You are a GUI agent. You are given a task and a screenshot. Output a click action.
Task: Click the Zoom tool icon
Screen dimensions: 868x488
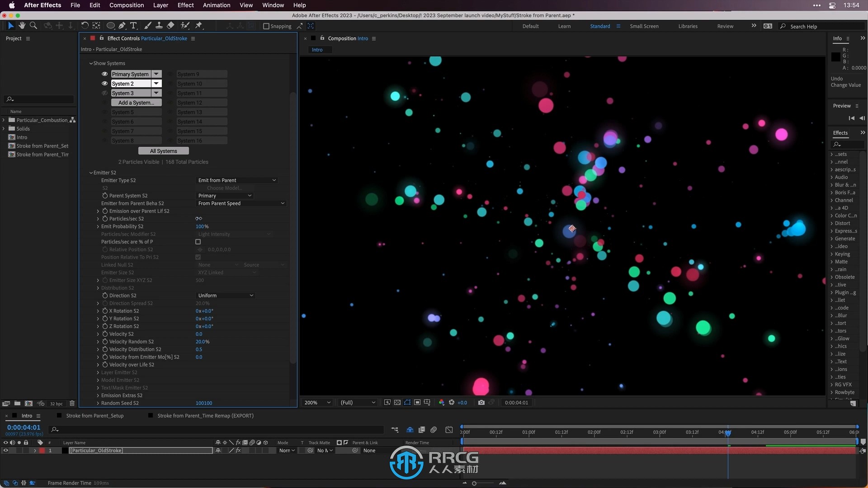(33, 25)
